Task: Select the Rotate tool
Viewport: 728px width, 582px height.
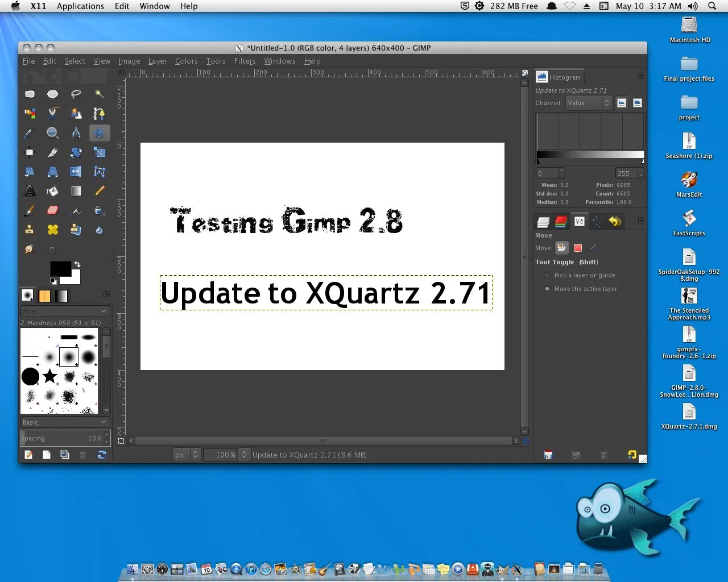Action: (76, 152)
